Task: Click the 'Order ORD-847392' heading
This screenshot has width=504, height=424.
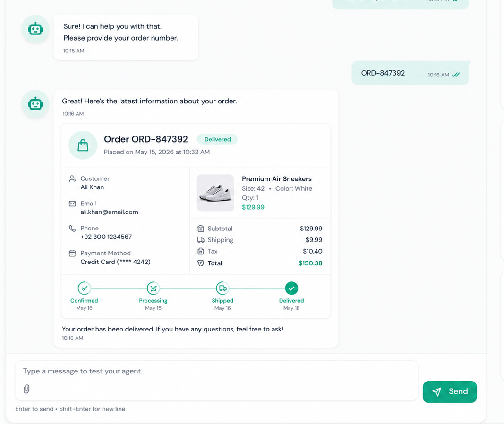Action: tap(145, 139)
